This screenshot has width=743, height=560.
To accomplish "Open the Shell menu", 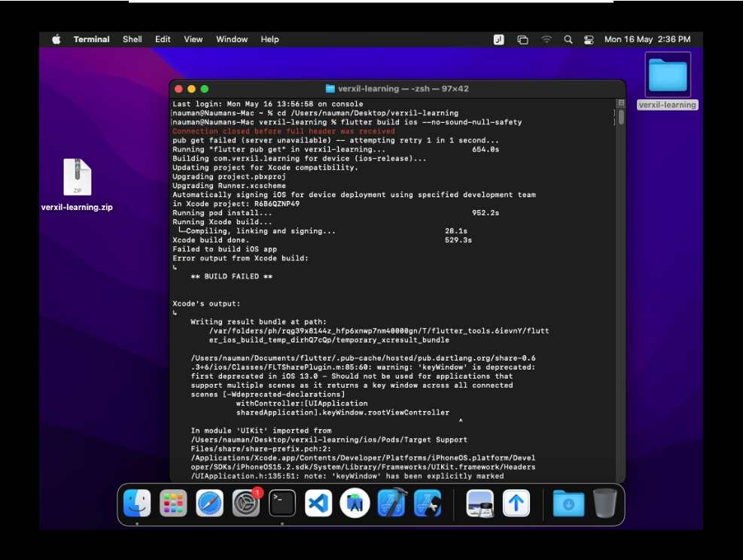I will [132, 39].
